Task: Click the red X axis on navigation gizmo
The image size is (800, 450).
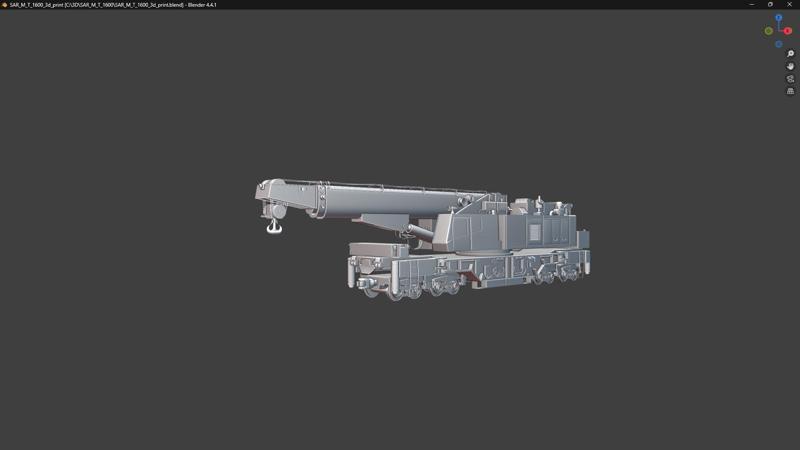Action: pos(788,31)
